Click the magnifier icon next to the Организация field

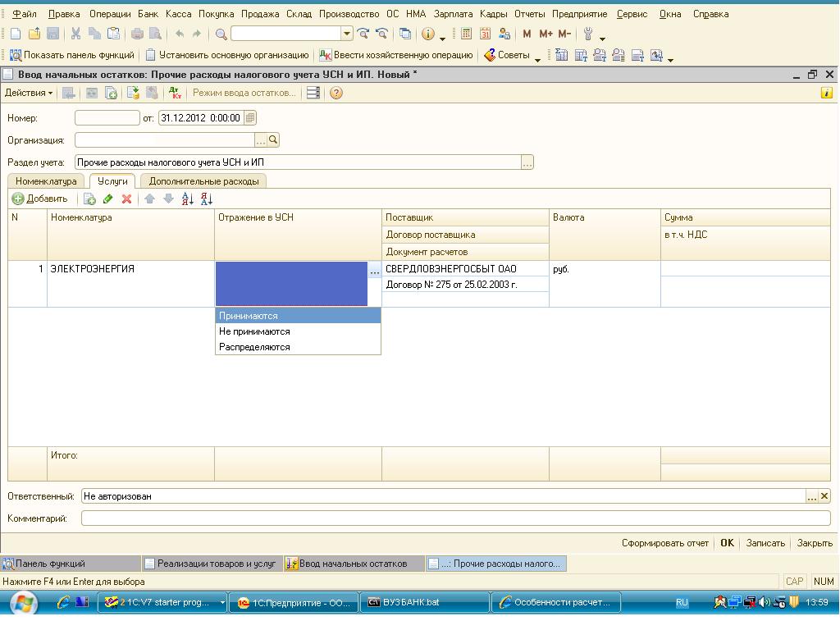(274, 140)
